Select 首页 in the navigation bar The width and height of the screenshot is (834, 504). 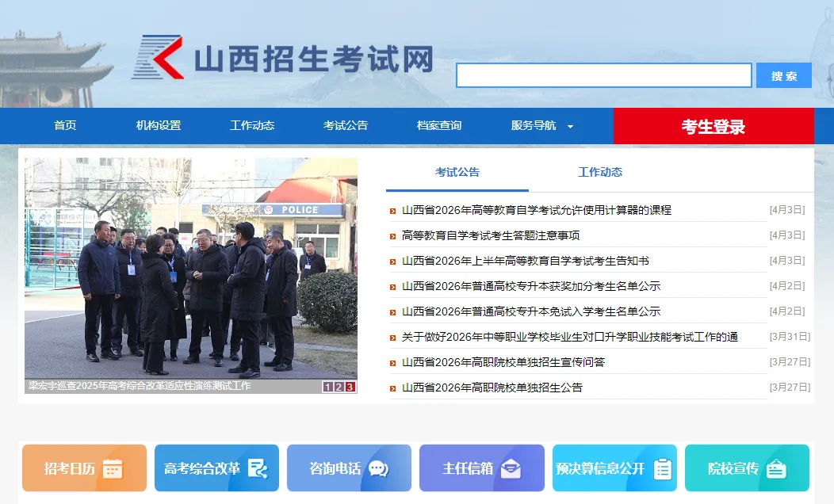64,125
